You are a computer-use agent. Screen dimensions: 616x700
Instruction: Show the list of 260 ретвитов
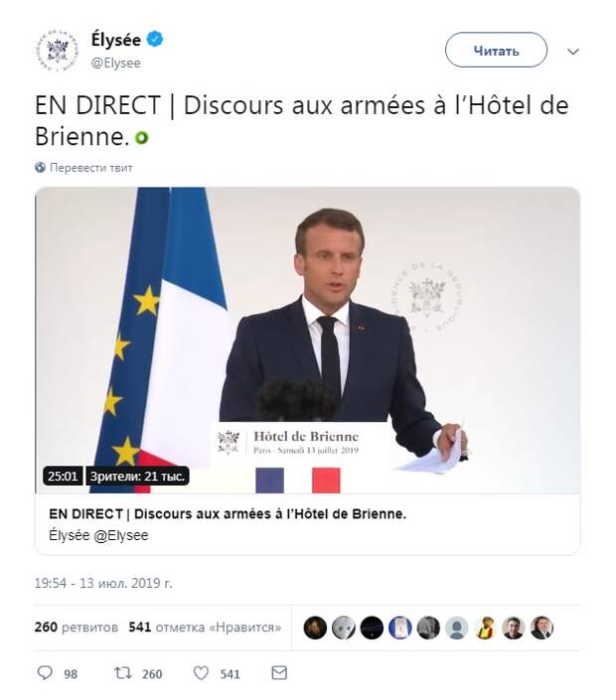(x=77, y=628)
